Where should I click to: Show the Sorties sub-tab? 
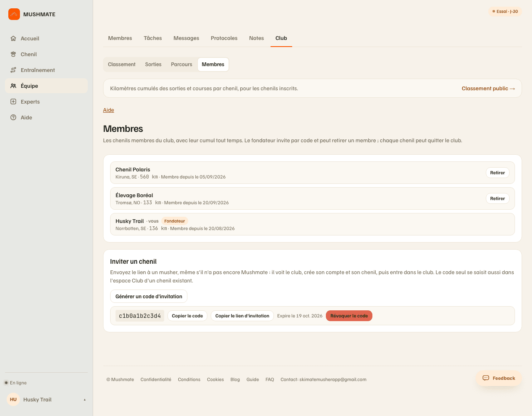click(153, 64)
